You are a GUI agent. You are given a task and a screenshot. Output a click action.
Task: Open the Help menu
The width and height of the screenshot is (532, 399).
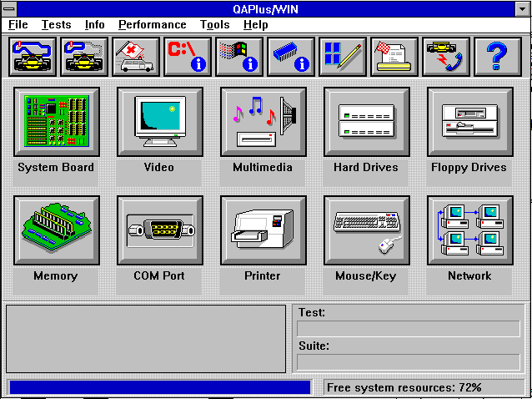click(256, 25)
